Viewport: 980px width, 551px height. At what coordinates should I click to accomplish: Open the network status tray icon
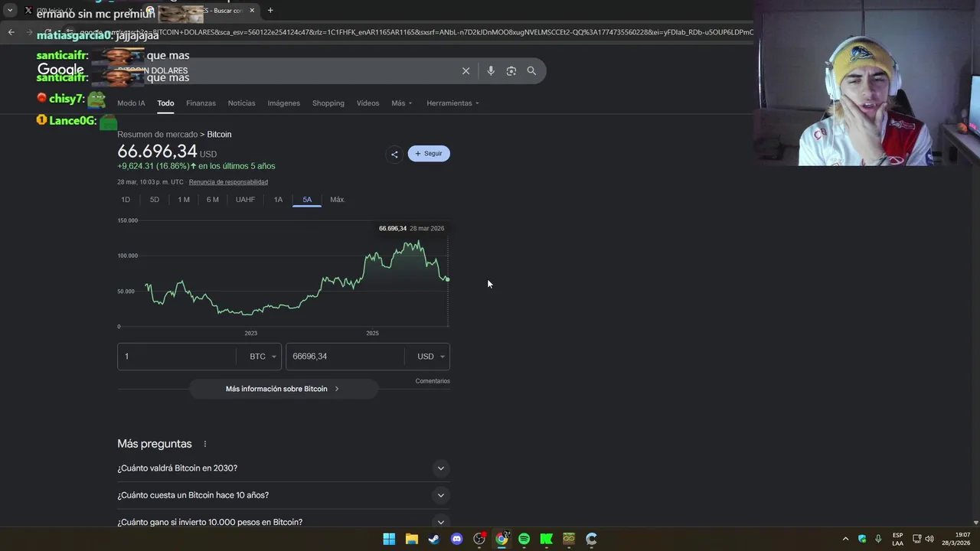pos(917,539)
